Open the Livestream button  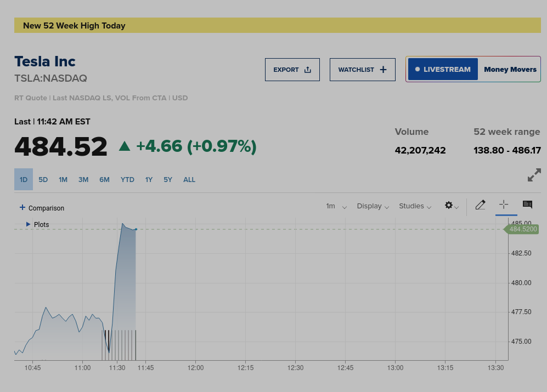[x=443, y=70]
